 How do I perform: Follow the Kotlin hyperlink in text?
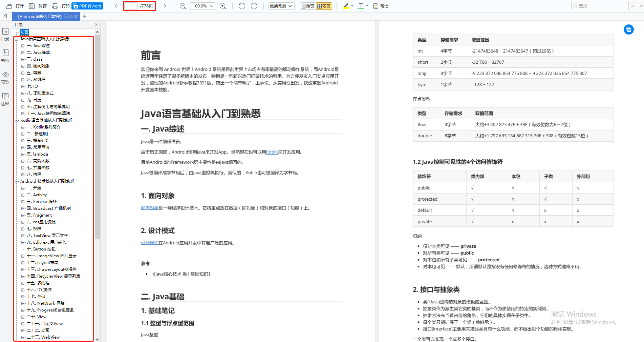[272, 152]
